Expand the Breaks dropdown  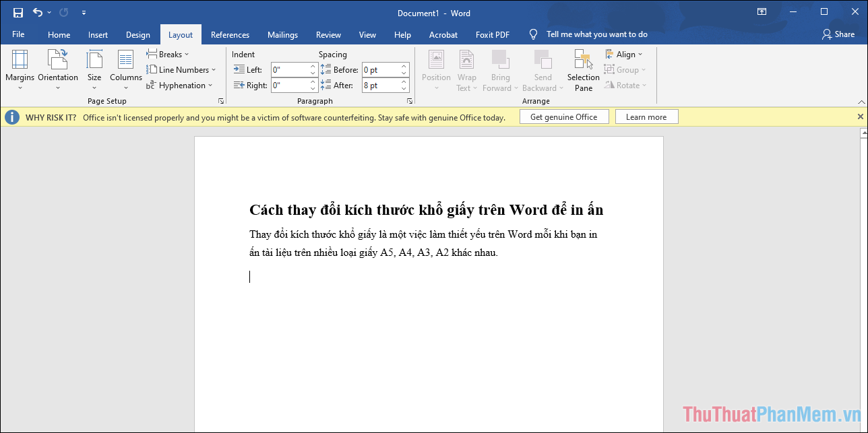(168, 54)
